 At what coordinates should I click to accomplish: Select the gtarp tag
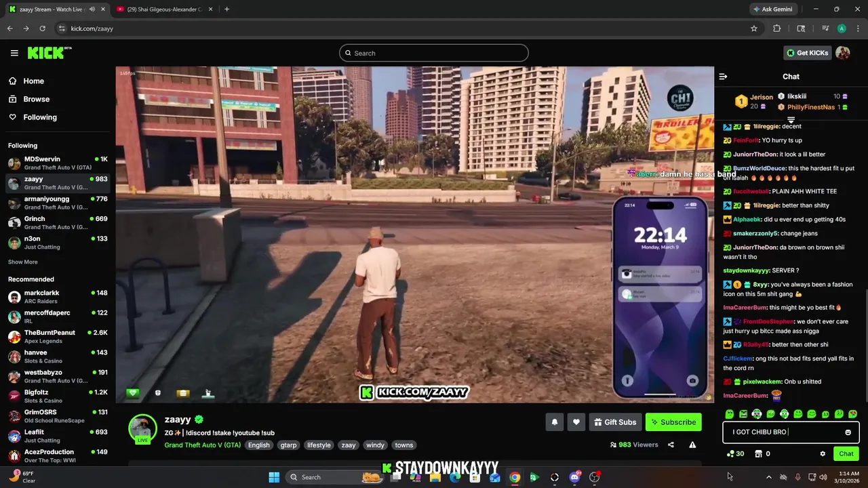point(288,445)
